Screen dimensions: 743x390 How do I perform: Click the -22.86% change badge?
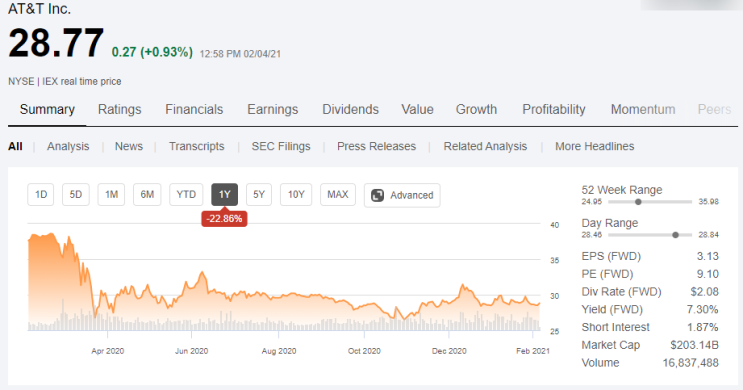point(224,219)
